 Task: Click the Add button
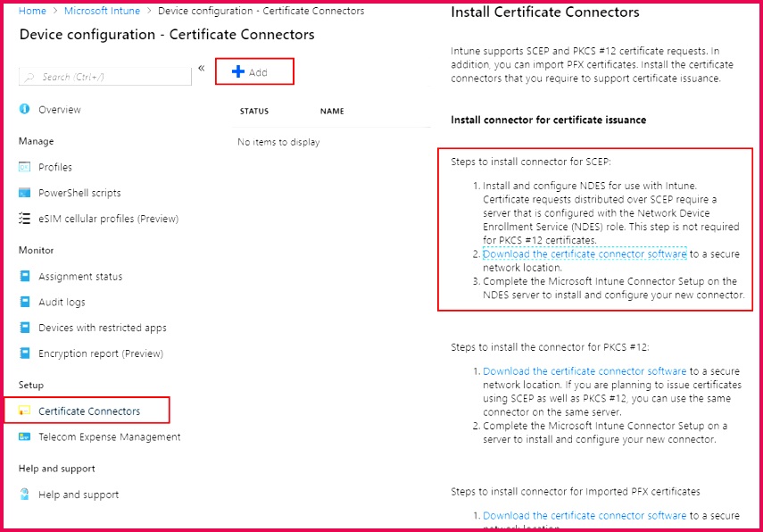click(x=254, y=71)
